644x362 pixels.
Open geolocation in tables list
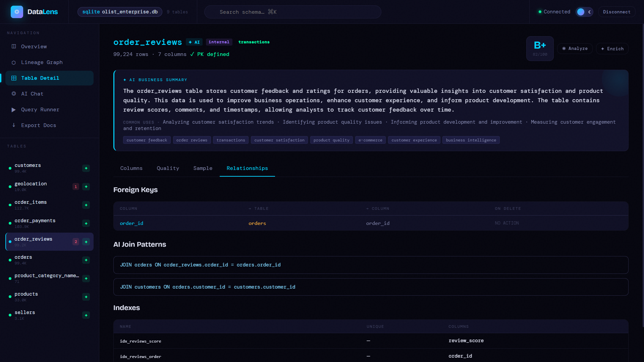click(49, 187)
